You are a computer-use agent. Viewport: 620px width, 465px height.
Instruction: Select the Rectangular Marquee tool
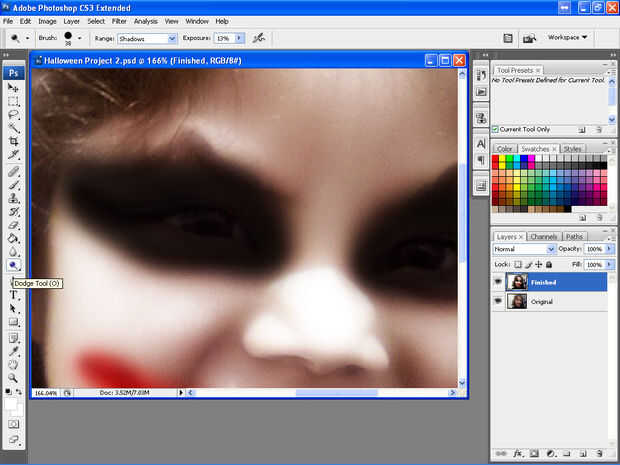click(x=13, y=101)
